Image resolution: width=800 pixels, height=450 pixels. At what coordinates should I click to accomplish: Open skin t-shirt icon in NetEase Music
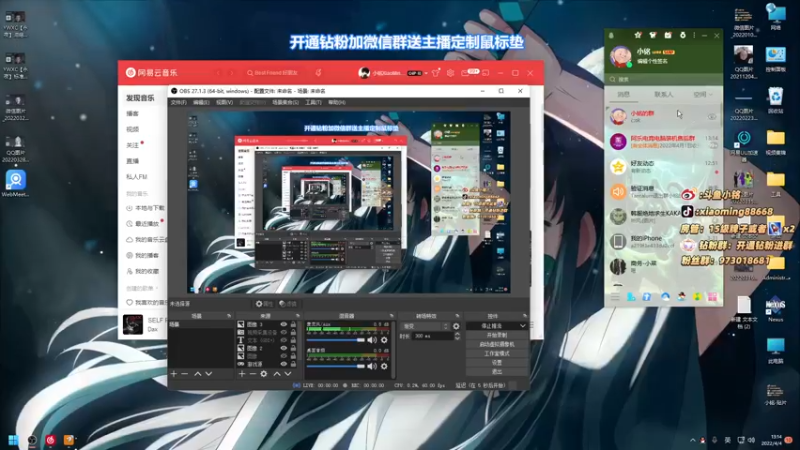click(x=436, y=73)
